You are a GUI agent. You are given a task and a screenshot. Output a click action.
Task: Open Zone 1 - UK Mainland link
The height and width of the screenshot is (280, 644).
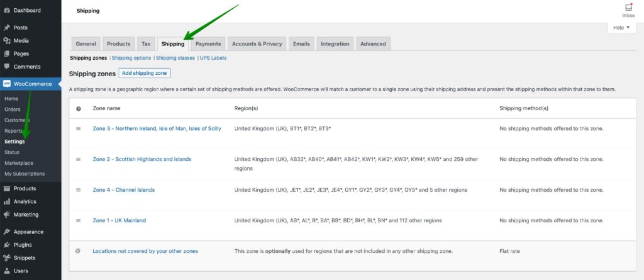119,221
